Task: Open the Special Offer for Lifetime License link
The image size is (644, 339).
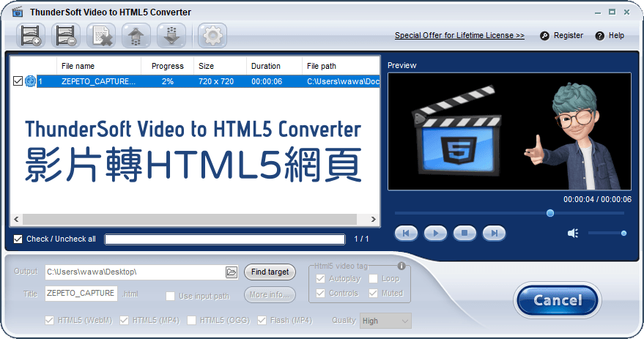Action: pyautogui.click(x=459, y=35)
